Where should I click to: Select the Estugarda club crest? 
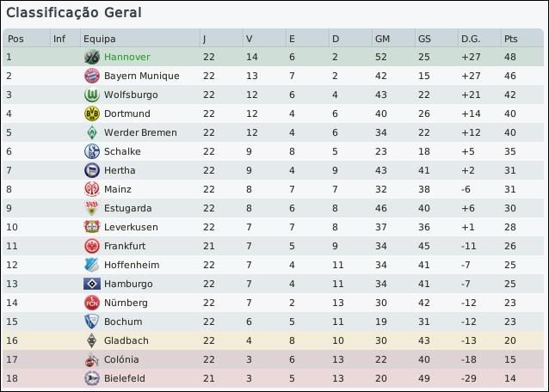91,208
